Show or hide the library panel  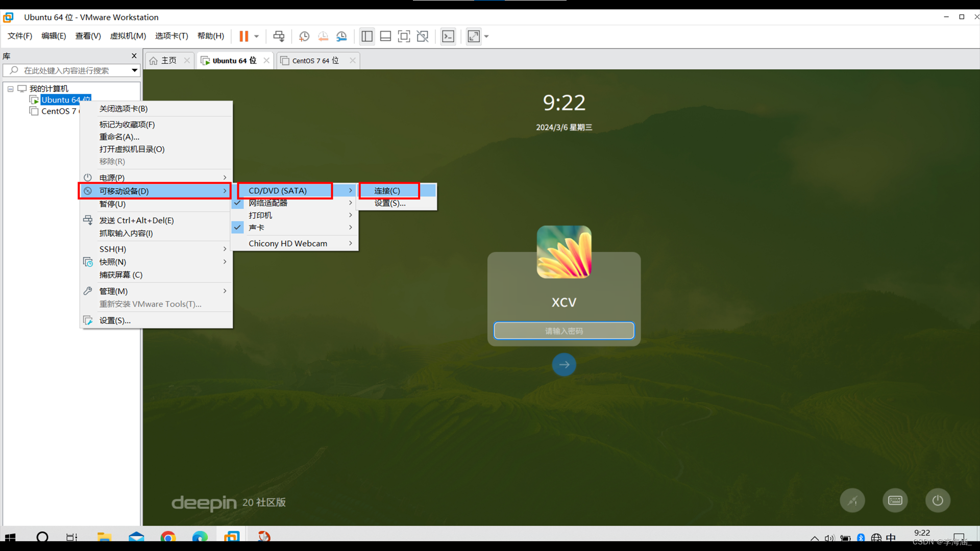tap(366, 36)
